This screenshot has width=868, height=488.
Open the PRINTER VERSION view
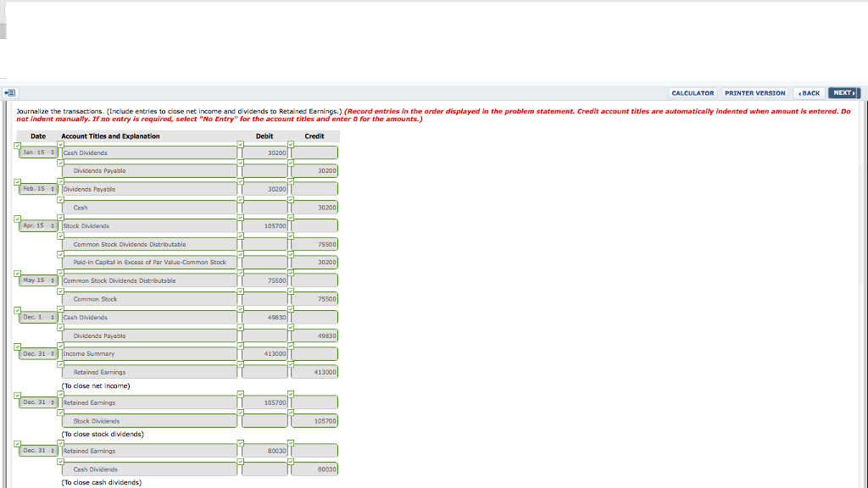pos(754,93)
